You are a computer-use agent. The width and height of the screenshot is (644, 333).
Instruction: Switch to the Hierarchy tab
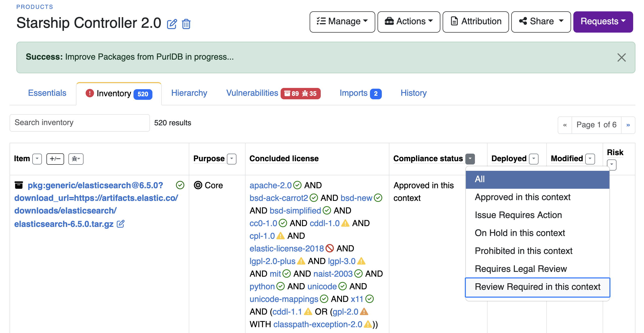point(189,93)
